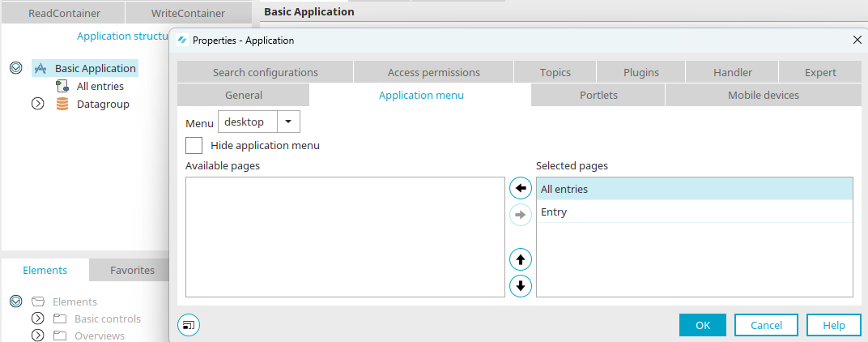This screenshot has width=868, height=342.
Task: Enable the Hide application menu checkbox
Action: 194,146
